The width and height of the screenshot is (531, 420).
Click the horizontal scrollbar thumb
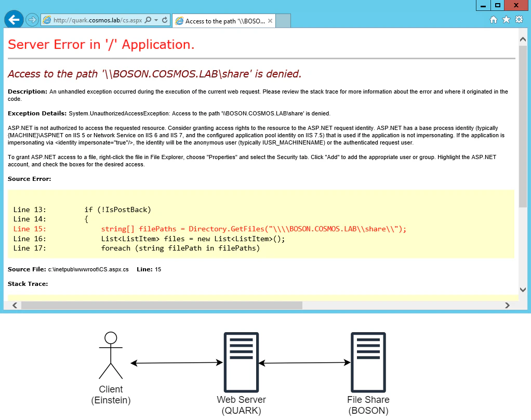tap(162, 306)
